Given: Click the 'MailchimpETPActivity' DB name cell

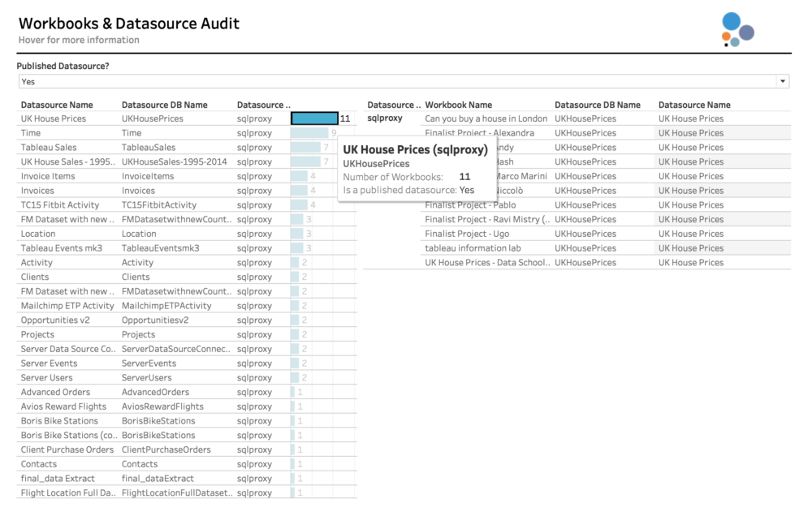Looking at the screenshot, I should pos(166,306).
